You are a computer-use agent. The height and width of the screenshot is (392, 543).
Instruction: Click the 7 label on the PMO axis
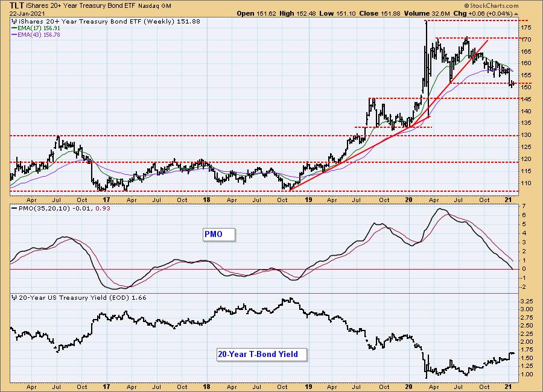524,206
